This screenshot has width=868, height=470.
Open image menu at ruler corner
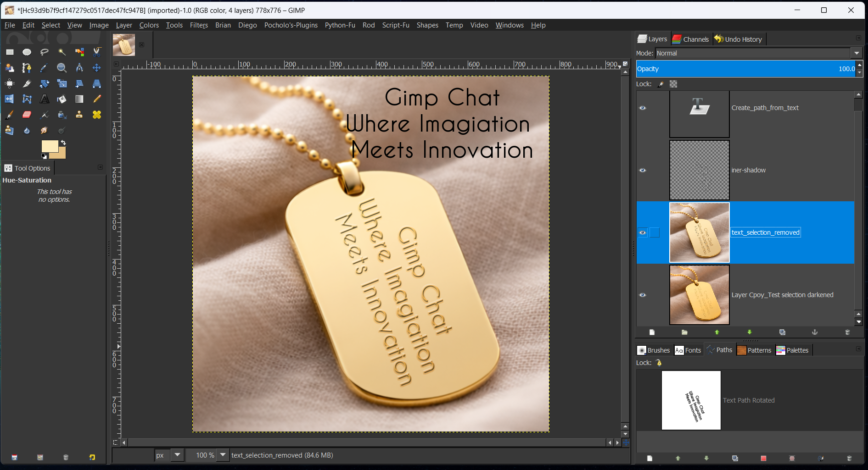pos(116,64)
